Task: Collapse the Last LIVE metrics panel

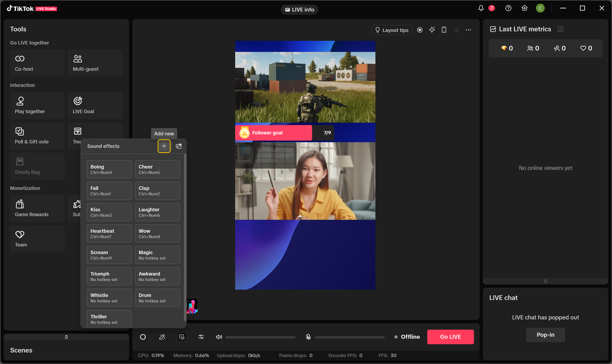Action: click(546, 281)
